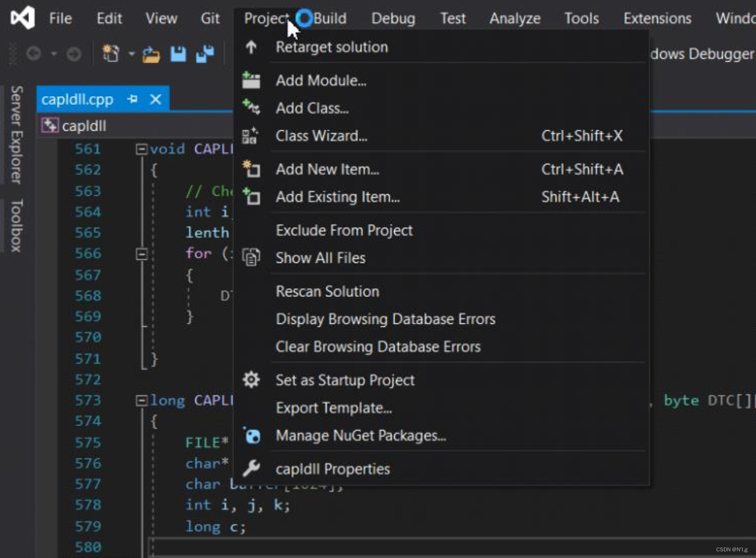Click the Windows Debugger start button
The width and height of the screenshot is (756, 558).
pos(702,54)
